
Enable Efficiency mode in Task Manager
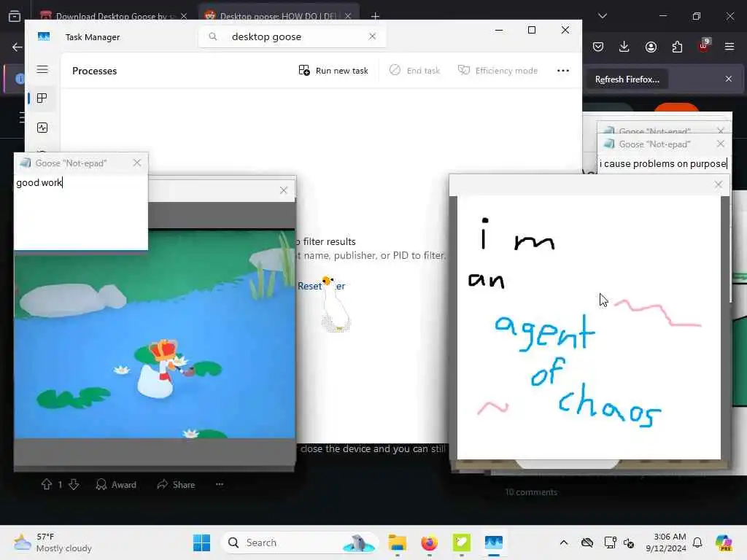(498, 71)
